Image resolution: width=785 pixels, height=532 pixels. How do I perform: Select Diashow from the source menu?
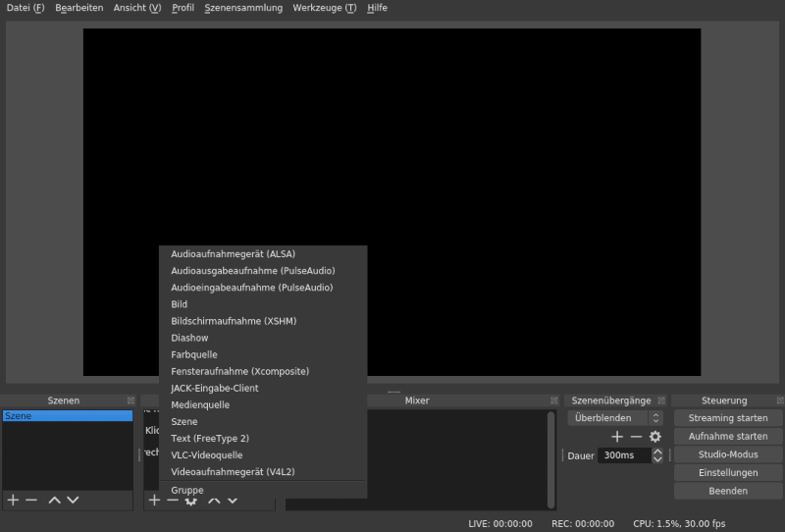click(x=263, y=338)
